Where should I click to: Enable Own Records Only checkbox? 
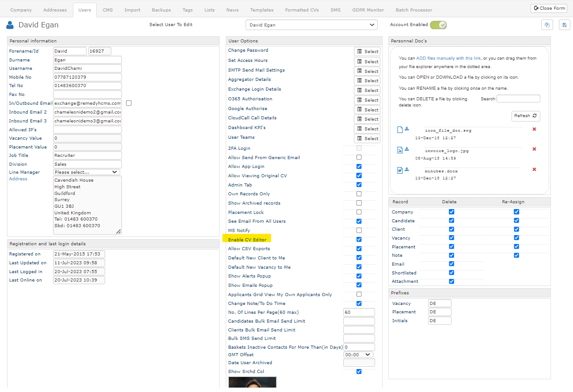point(359,194)
